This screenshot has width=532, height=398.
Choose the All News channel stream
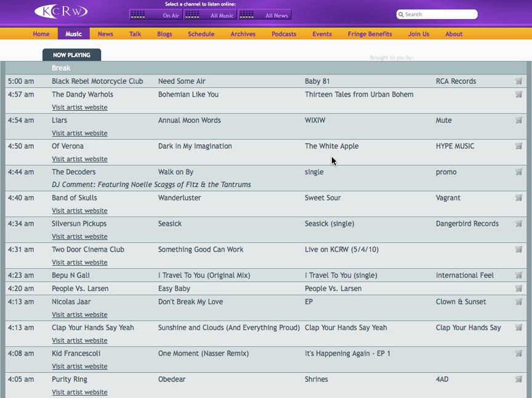265,15
